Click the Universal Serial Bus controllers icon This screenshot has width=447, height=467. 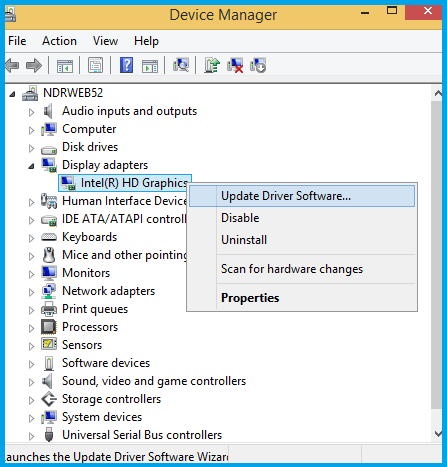(x=49, y=435)
